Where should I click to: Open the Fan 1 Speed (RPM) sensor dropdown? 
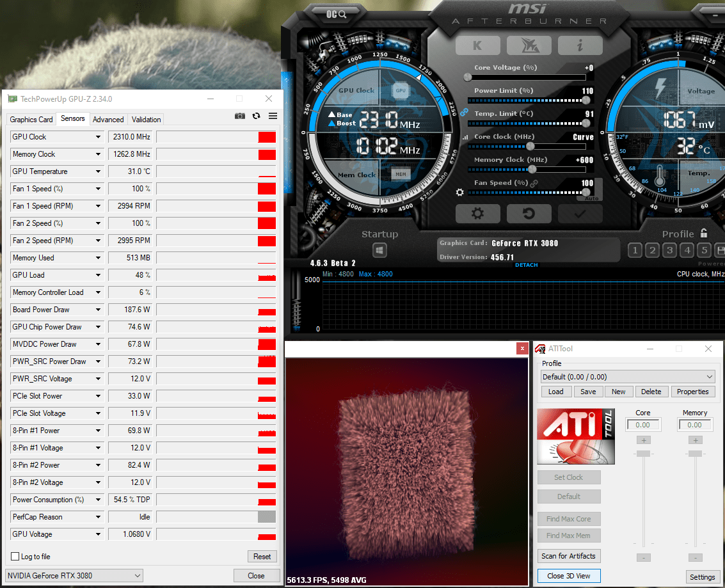click(98, 206)
